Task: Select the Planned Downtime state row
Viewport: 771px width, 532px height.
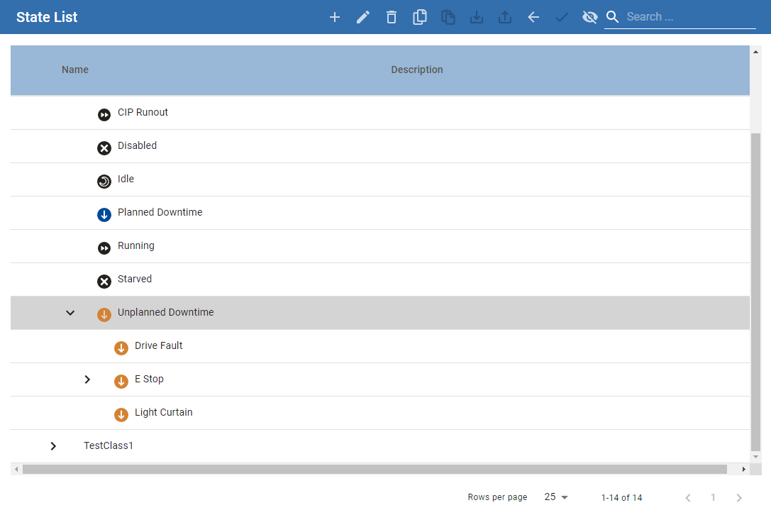Action: pyautogui.click(x=160, y=213)
